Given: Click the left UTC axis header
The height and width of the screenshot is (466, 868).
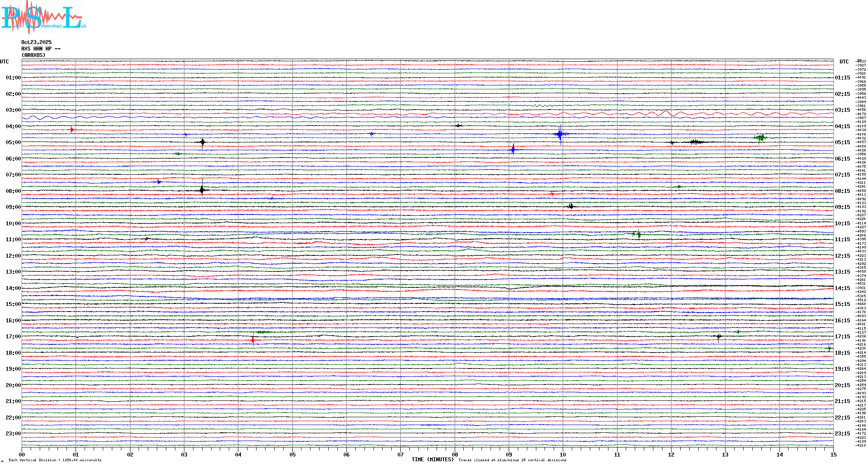Looking at the screenshot, I should (4, 62).
